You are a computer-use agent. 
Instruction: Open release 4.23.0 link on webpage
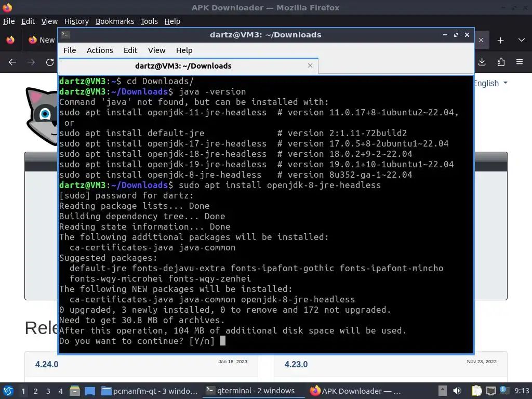(x=296, y=364)
